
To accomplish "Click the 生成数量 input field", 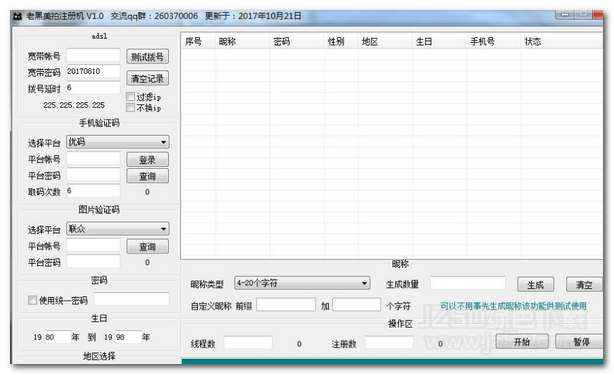I will click(468, 283).
